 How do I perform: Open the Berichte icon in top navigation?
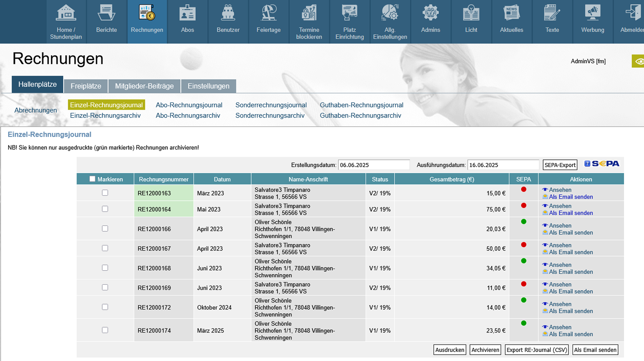(x=107, y=13)
